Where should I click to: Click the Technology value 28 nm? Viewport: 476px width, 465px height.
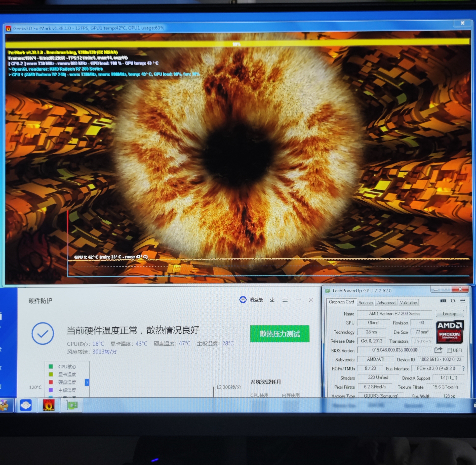click(x=371, y=332)
